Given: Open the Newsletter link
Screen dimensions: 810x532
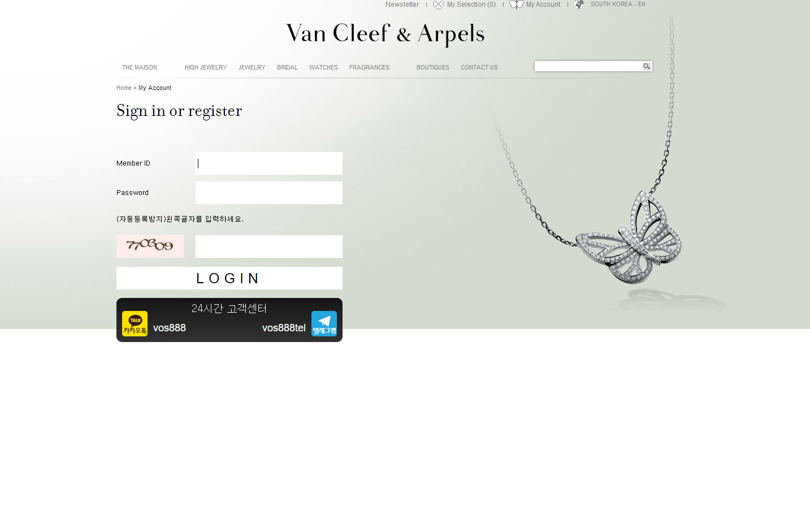Looking at the screenshot, I should coord(402,5).
